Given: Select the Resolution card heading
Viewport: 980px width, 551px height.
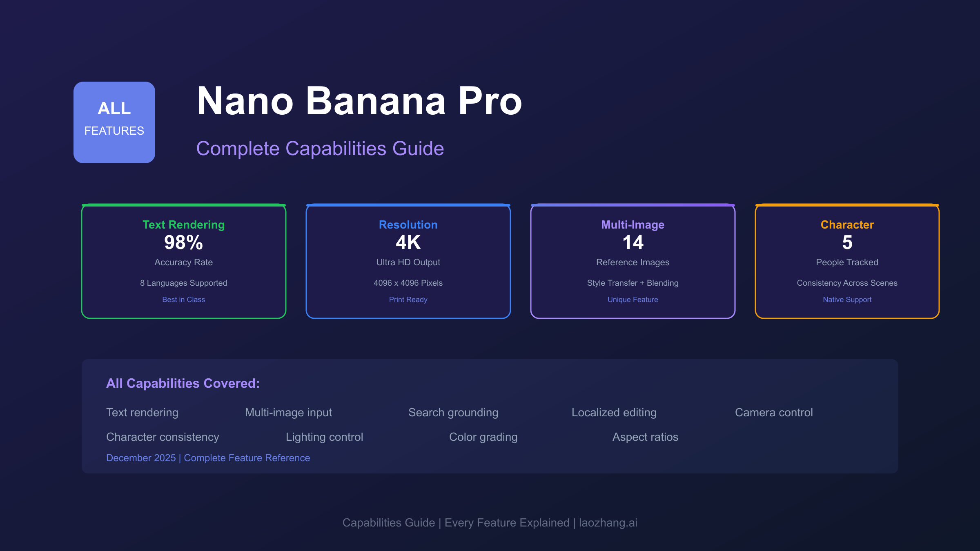Looking at the screenshot, I should point(408,225).
